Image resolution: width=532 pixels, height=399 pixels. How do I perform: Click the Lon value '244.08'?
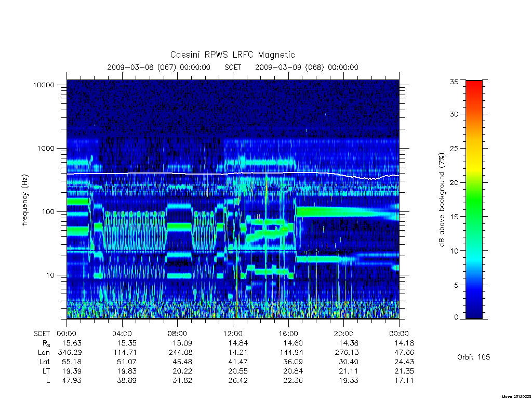(180, 353)
